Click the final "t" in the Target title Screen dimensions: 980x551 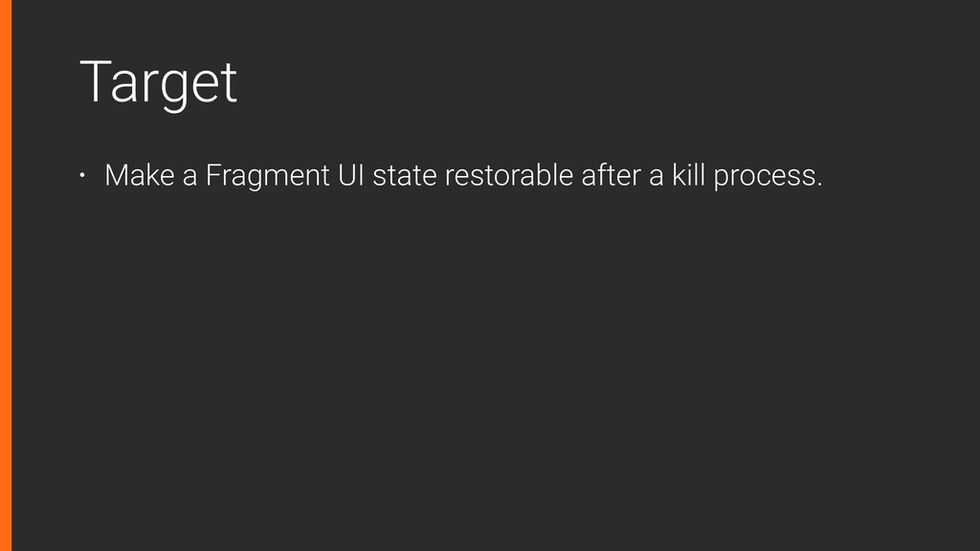230,84
